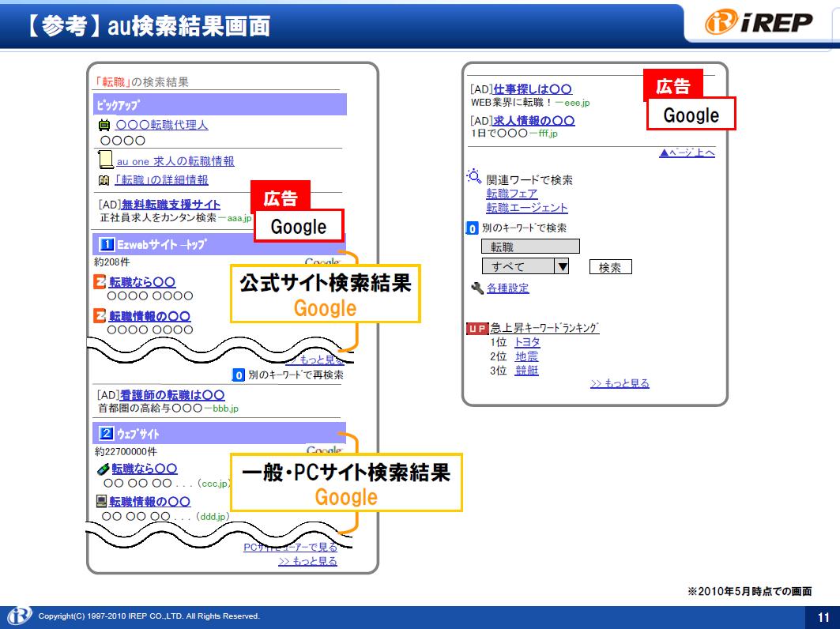Click the bbb.jp ad URL text
The width and height of the screenshot is (840, 629).
click(x=226, y=409)
